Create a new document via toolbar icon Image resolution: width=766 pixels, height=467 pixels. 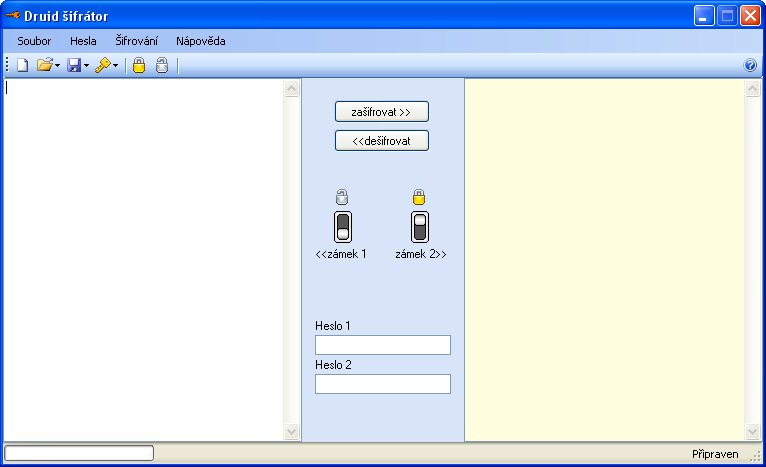click(x=22, y=65)
